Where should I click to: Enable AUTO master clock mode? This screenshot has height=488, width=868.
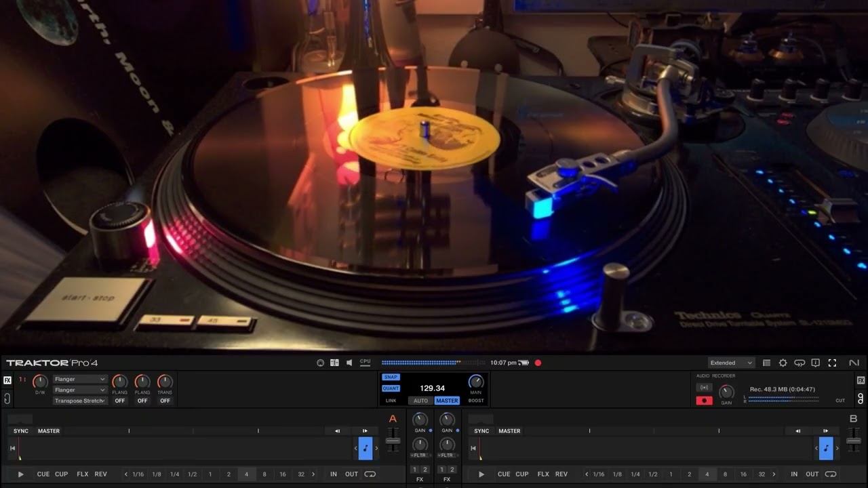(420, 401)
